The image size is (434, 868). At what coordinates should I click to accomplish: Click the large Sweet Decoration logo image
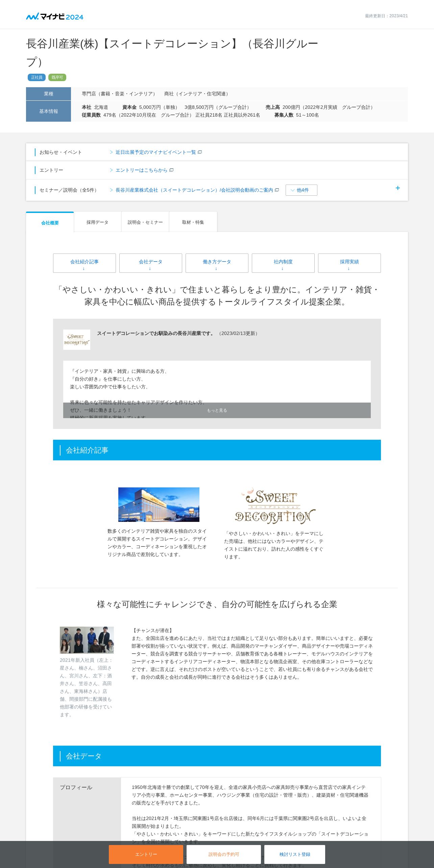coord(275,506)
